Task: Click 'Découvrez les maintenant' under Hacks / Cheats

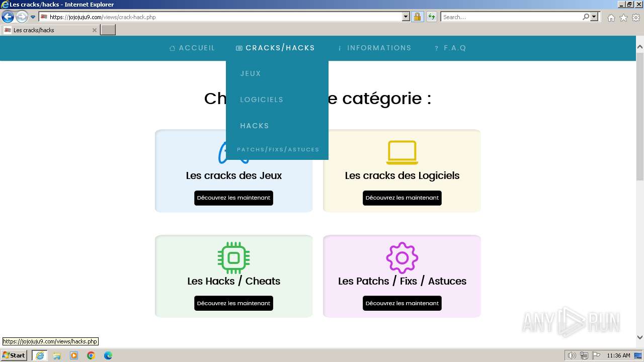Action: (x=233, y=304)
